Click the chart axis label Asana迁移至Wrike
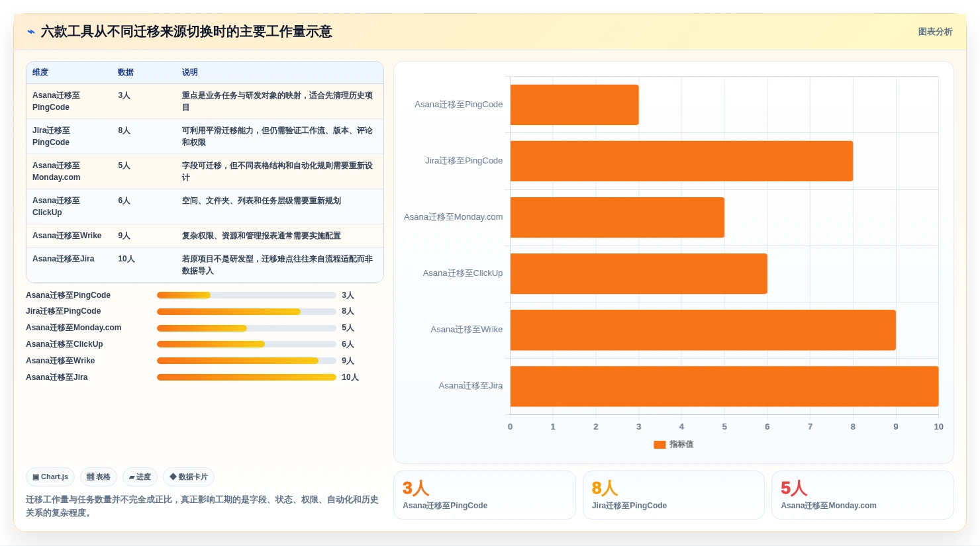Screen dimensions: 980x546 [x=466, y=330]
